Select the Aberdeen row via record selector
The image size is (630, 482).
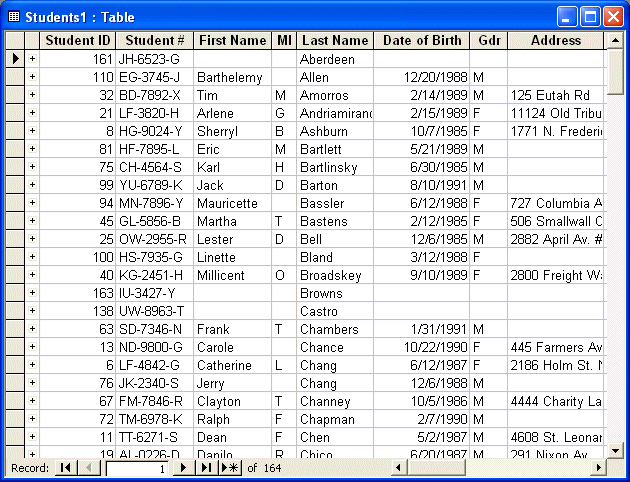pos(15,59)
